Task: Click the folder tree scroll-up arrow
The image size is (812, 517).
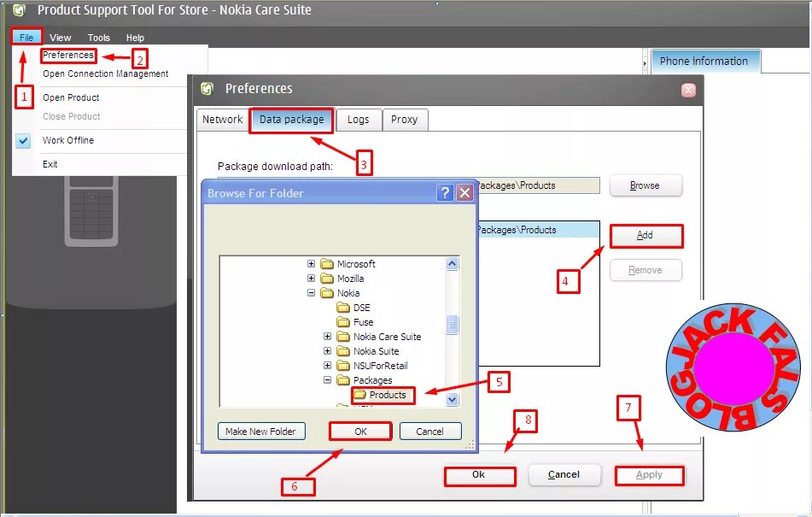Action: (452, 264)
